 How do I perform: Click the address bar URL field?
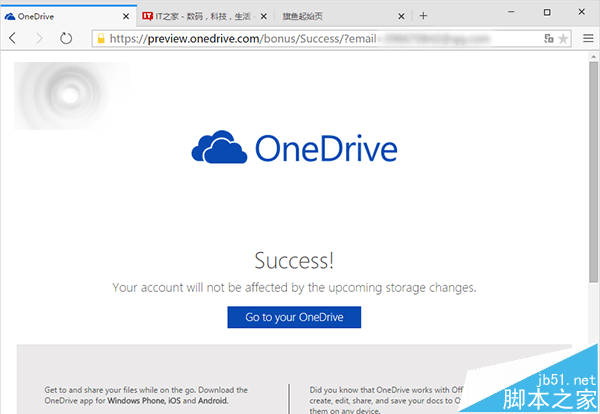click(331, 38)
